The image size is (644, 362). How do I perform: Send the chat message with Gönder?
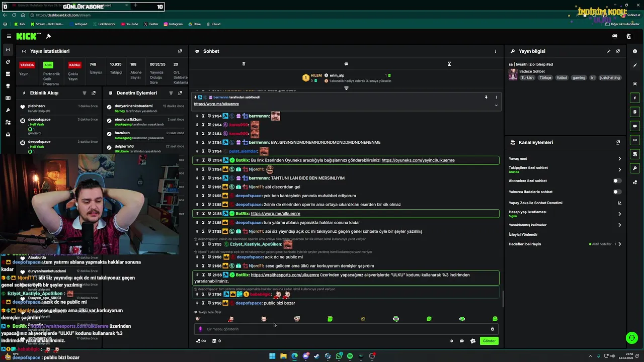(x=489, y=341)
